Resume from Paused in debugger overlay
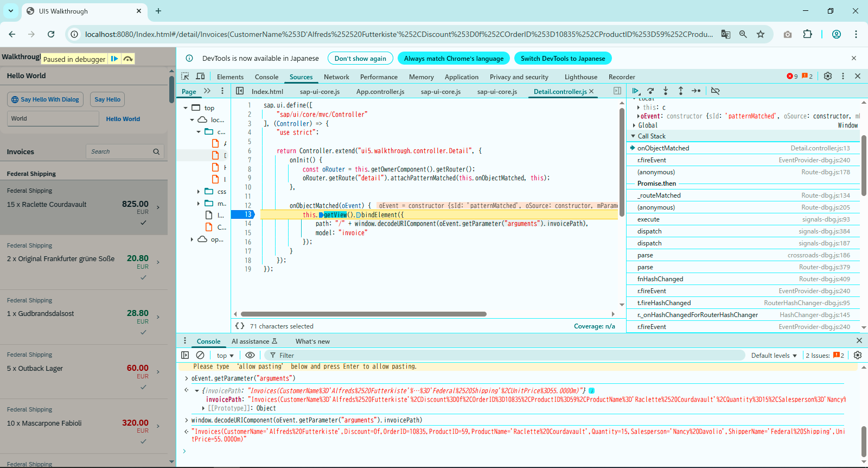The image size is (868, 468). 114,59
